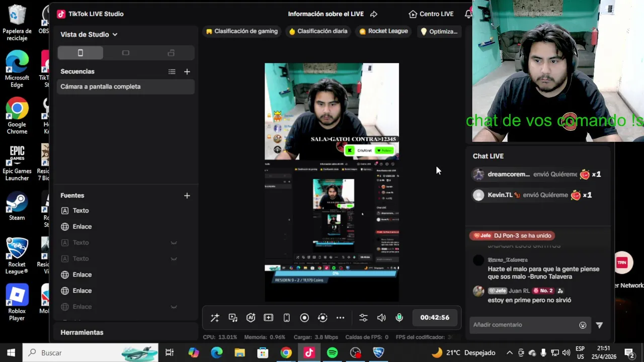Click the Buscar taskbar search box
The image size is (644, 362).
pos(91,352)
